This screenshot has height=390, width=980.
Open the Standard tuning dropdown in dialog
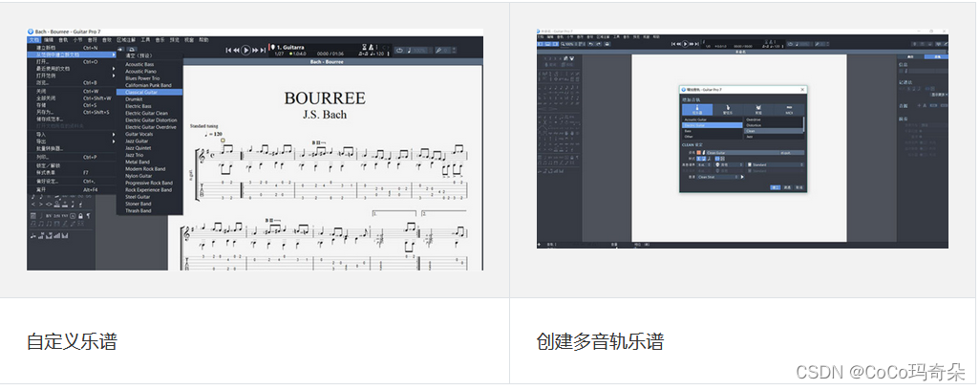pos(776,165)
